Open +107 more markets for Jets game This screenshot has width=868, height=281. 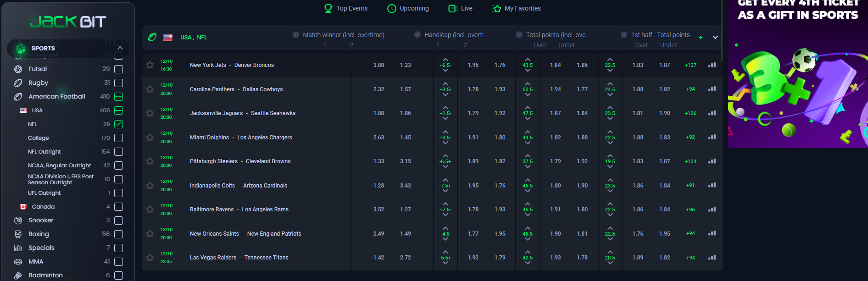[x=690, y=65]
